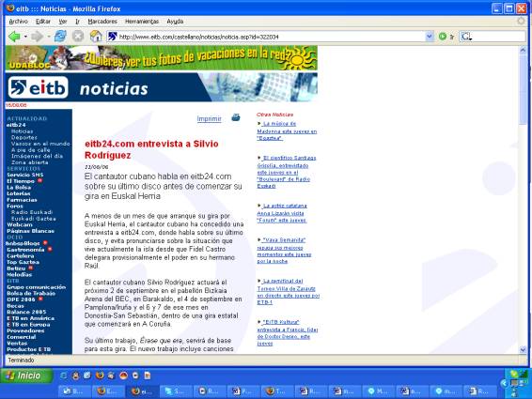Viewport: 532px width, 399px height.
Task: Open 'La actriz catalana Anna Lizarán' link
Action: (x=282, y=213)
